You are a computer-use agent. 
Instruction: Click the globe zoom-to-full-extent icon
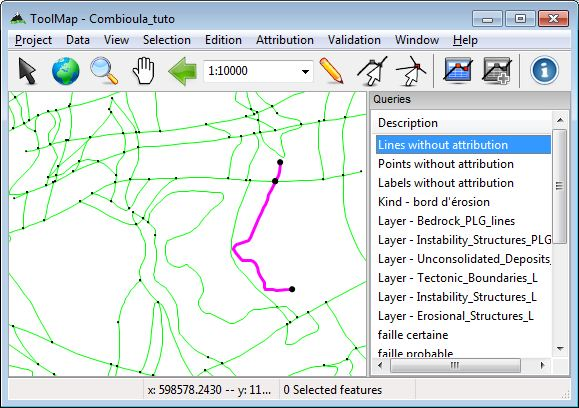[66, 71]
